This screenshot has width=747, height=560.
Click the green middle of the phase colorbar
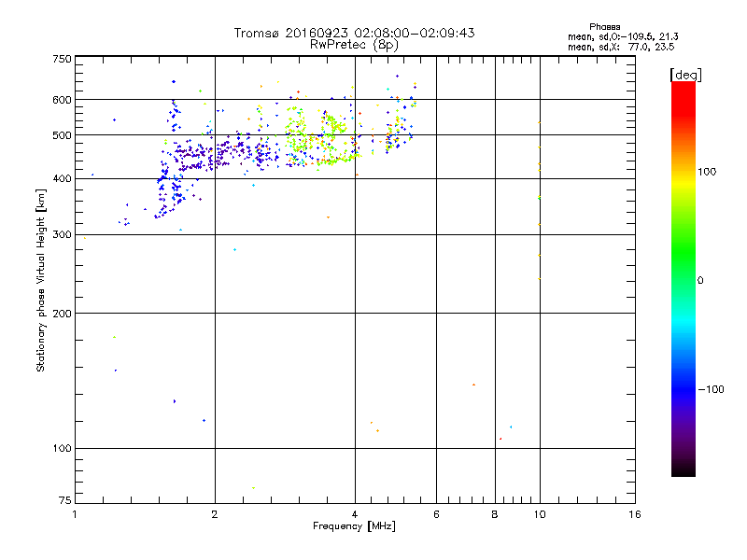tap(684, 252)
